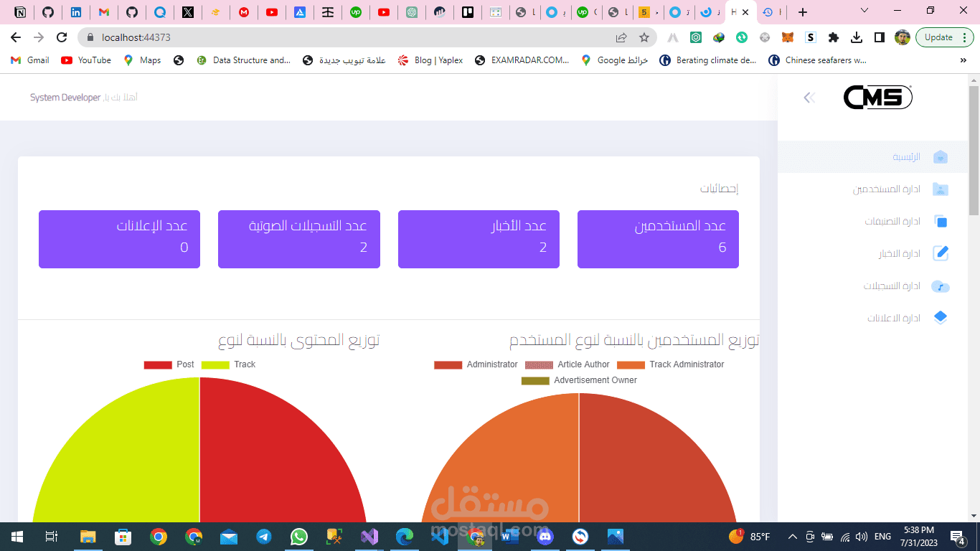Image resolution: width=980 pixels, height=551 pixels.
Task: Click the CMS logo
Action: 877,97
